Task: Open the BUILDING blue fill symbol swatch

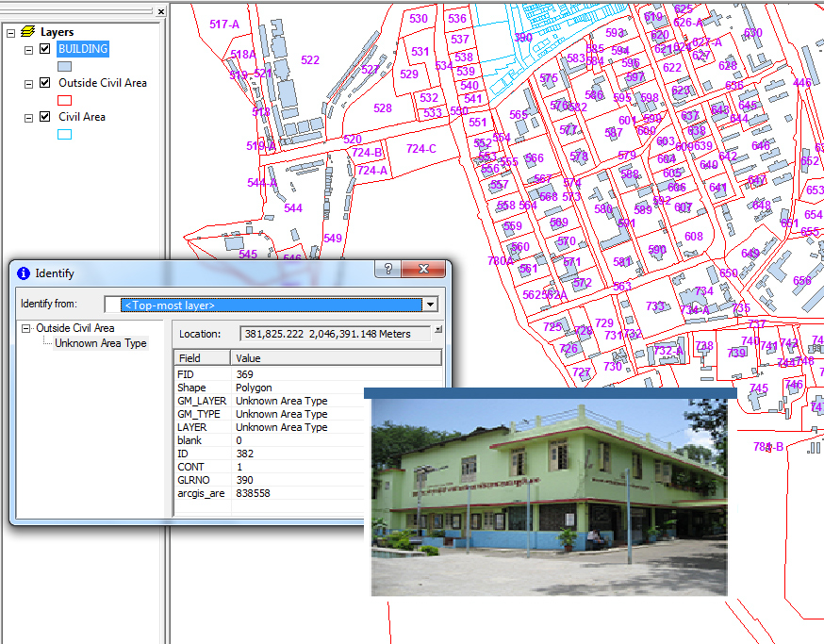Action: click(x=65, y=66)
